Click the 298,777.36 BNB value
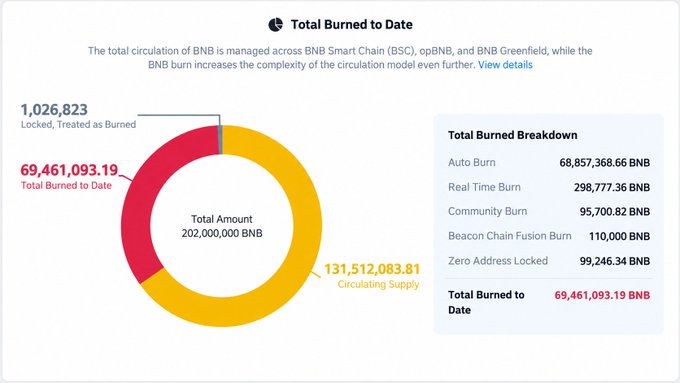The image size is (680, 383). 612,188
